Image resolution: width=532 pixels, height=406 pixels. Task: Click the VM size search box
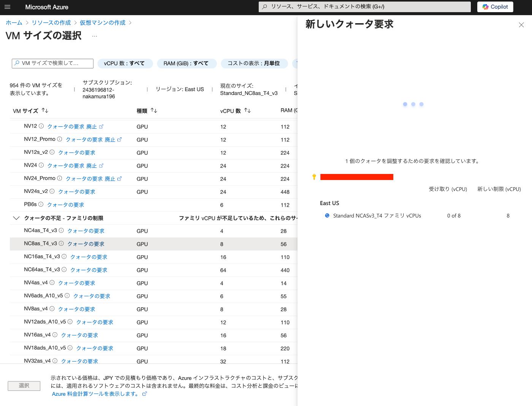[52, 63]
